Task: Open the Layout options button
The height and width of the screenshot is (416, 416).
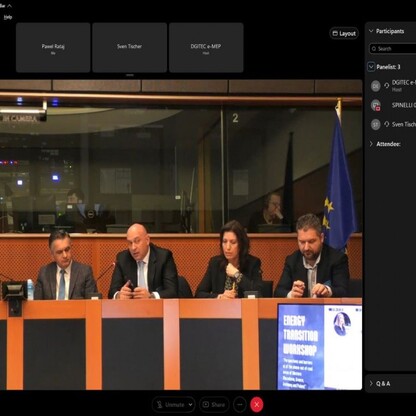Action: 344,33
